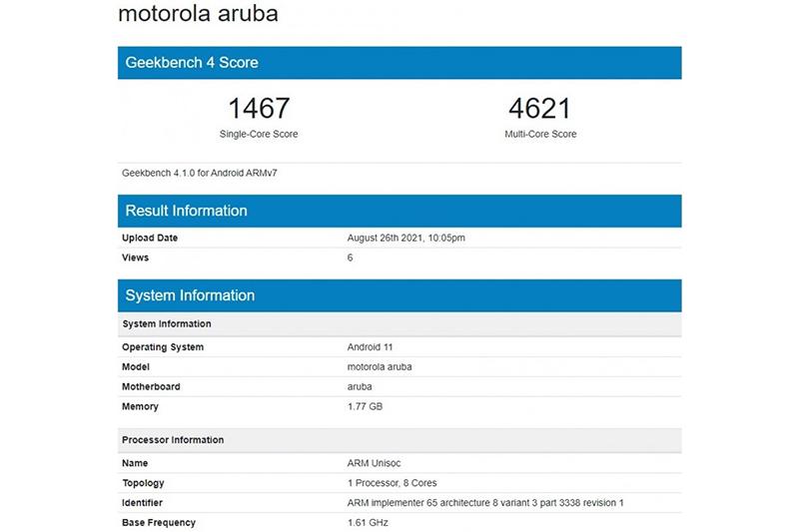Click the 4621 multi-core score value
This screenshot has height=532, width=799.
[x=540, y=108]
